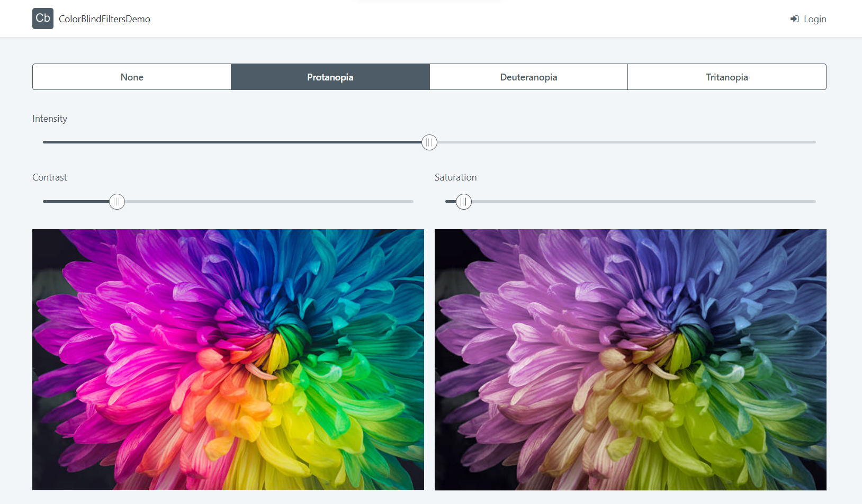Click the original colorful flower image
The width and height of the screenshot is (862, 504).
228,359
